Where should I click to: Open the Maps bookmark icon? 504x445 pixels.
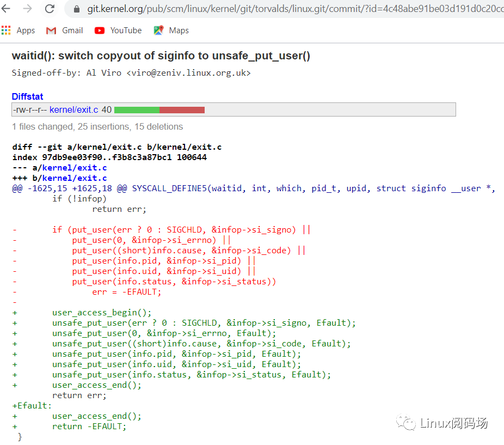click(158, 31)
